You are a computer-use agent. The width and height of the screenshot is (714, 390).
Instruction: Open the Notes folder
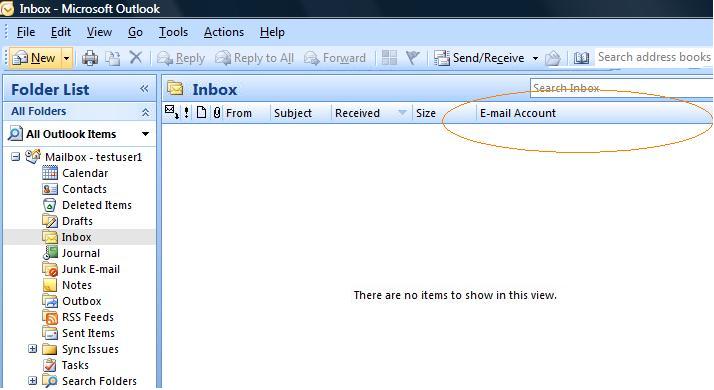(x=76, y=285)
